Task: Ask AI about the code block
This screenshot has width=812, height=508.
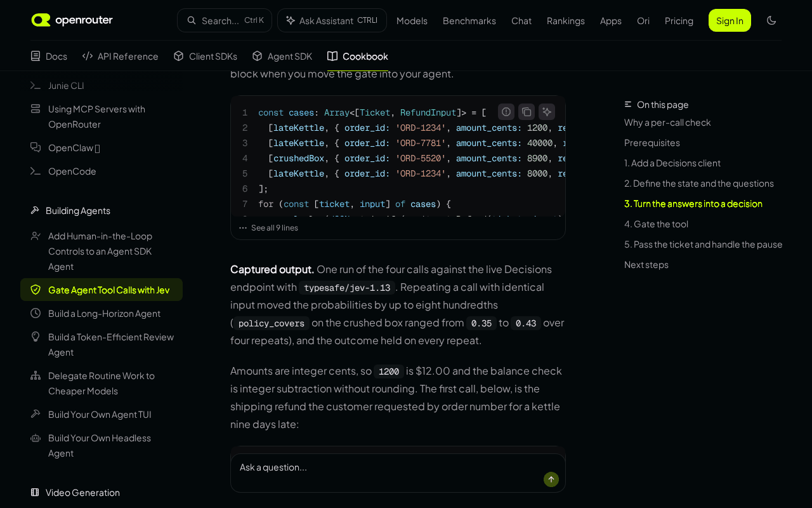Action: (547, 112)
